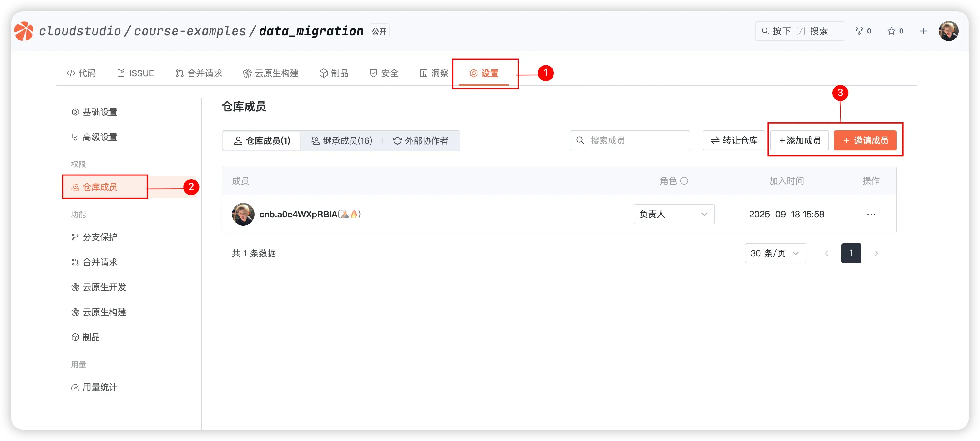Open the 云原生构建 top tab
980x441 pixels.
[270, 73]
